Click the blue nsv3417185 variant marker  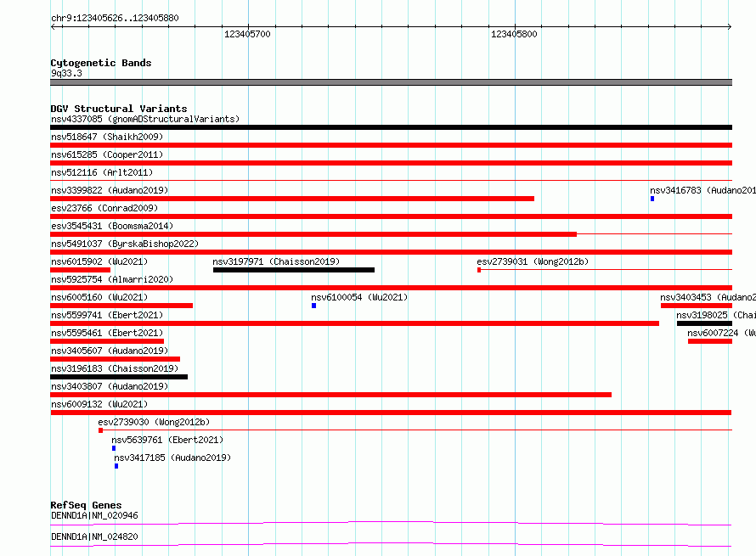(x=116, y=466)
